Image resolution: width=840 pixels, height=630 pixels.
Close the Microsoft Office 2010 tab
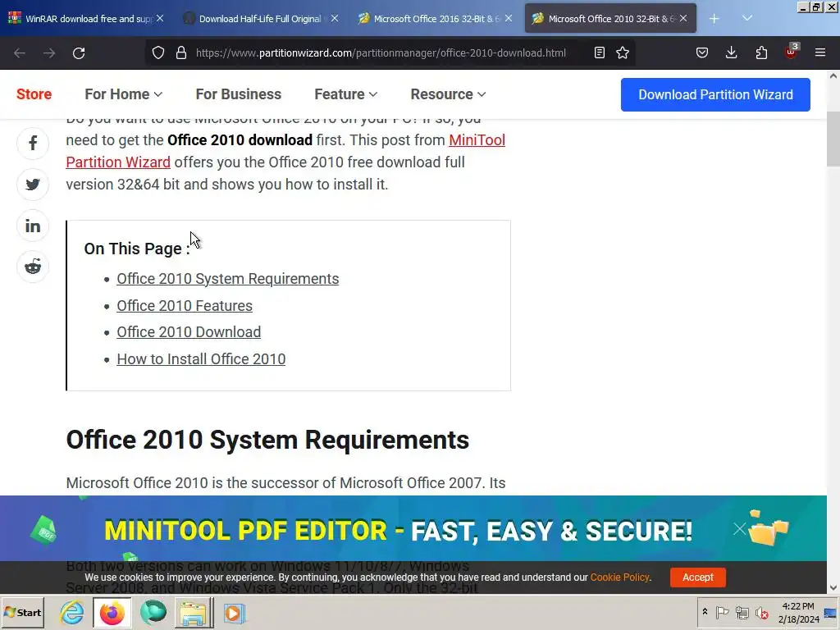point(683,19)
